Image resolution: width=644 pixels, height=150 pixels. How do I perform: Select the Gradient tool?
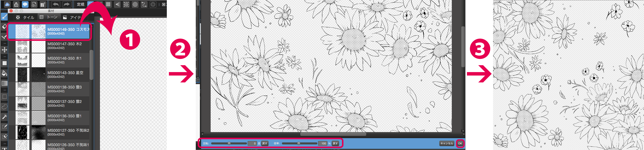[x=4, y=83]
